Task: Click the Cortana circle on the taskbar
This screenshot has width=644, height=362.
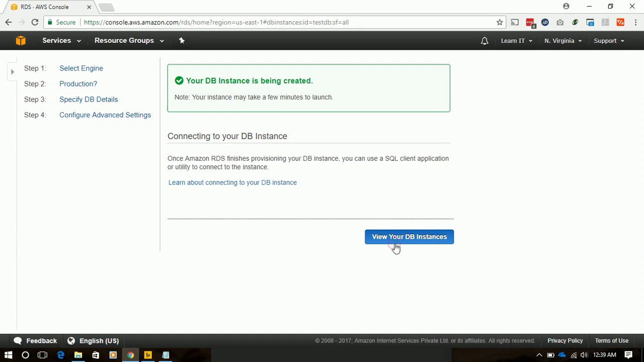Action: 25,355
